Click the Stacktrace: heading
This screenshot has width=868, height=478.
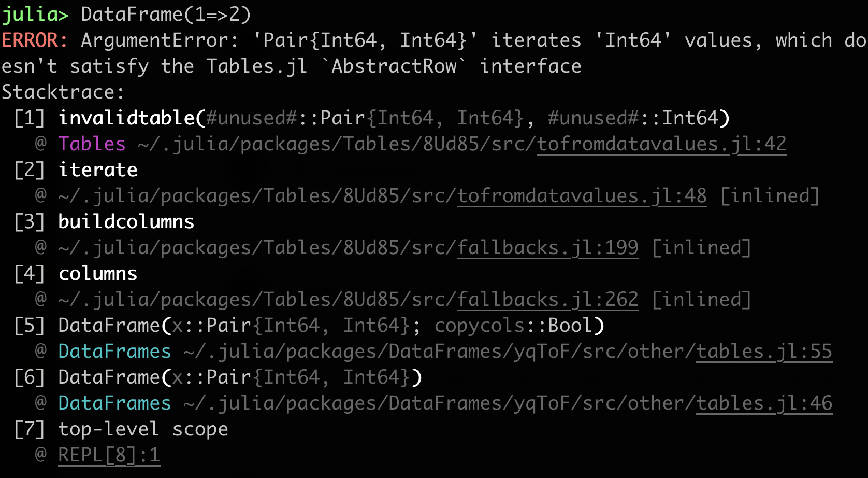[x=62, y=92]
